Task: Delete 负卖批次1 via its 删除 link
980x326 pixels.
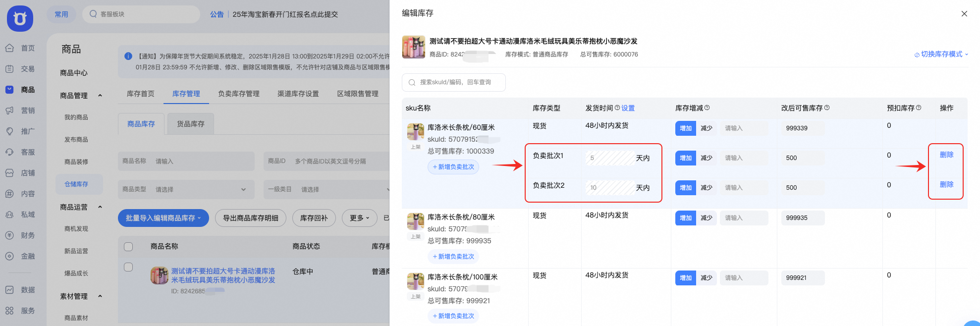Action: click(947, 155)
